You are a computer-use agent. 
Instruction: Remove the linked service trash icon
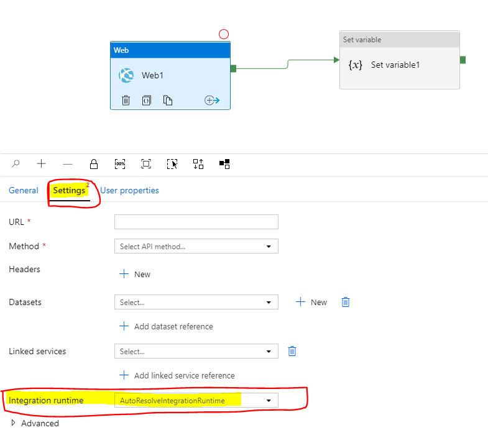292,351
